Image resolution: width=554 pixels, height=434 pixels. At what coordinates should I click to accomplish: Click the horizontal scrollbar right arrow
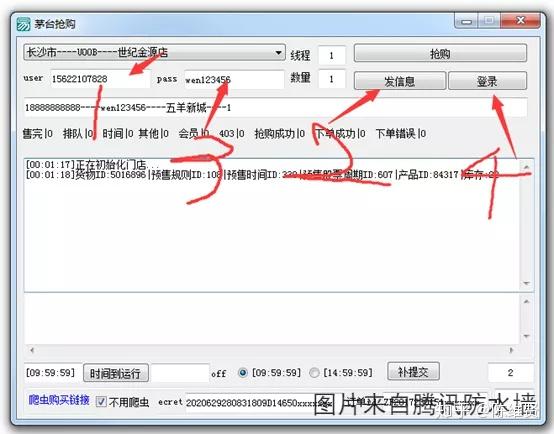511,350
